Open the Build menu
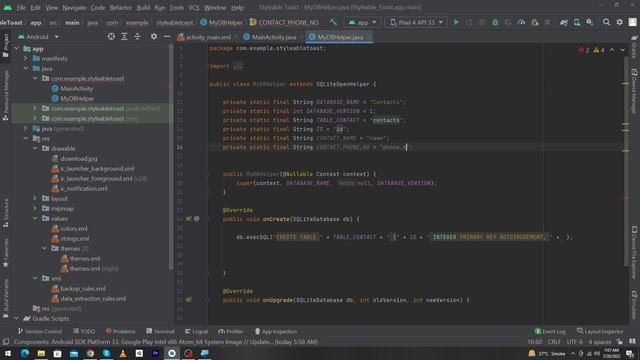The height and width of the screenshot is (360, 640). coord(143,7)
